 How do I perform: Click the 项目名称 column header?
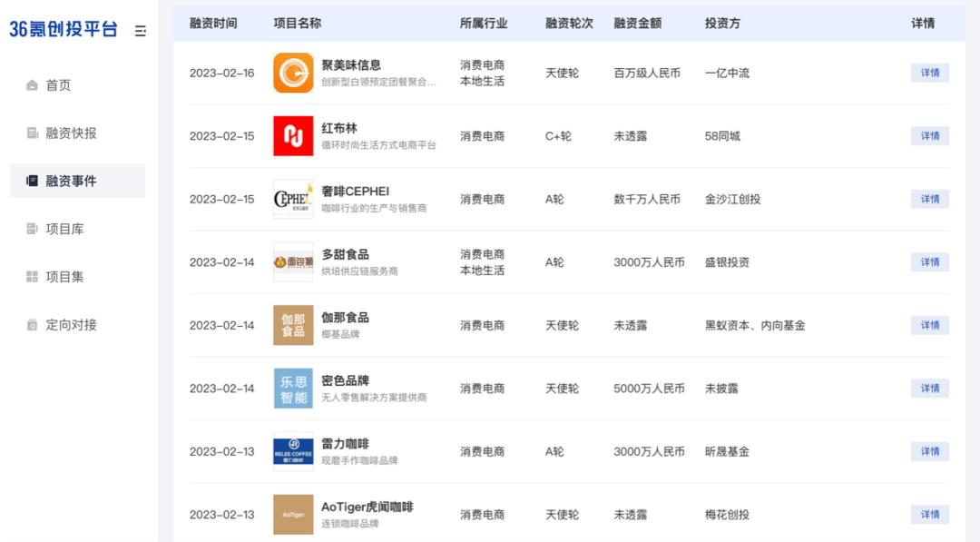pos(298,23)
